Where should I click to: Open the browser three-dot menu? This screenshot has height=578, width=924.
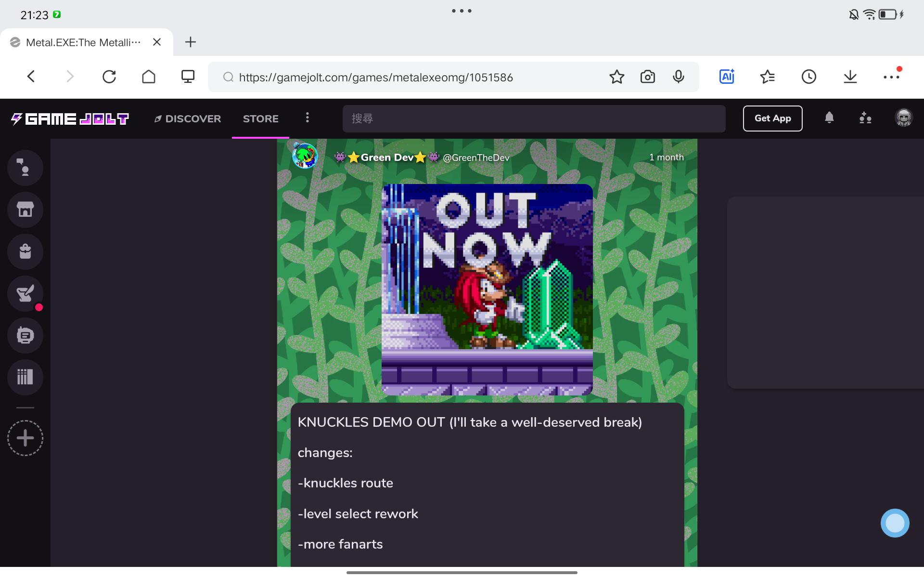point(891,77)
